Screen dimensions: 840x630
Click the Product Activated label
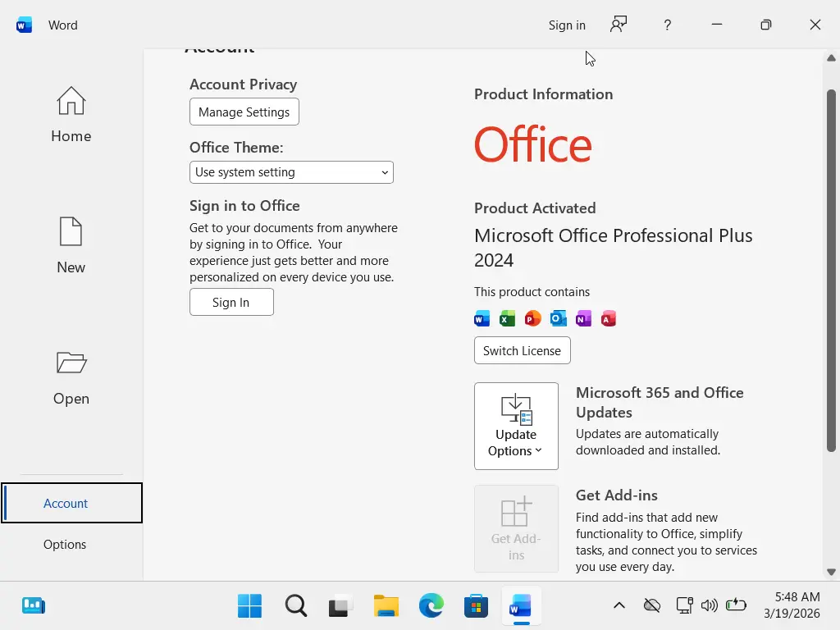535,208
